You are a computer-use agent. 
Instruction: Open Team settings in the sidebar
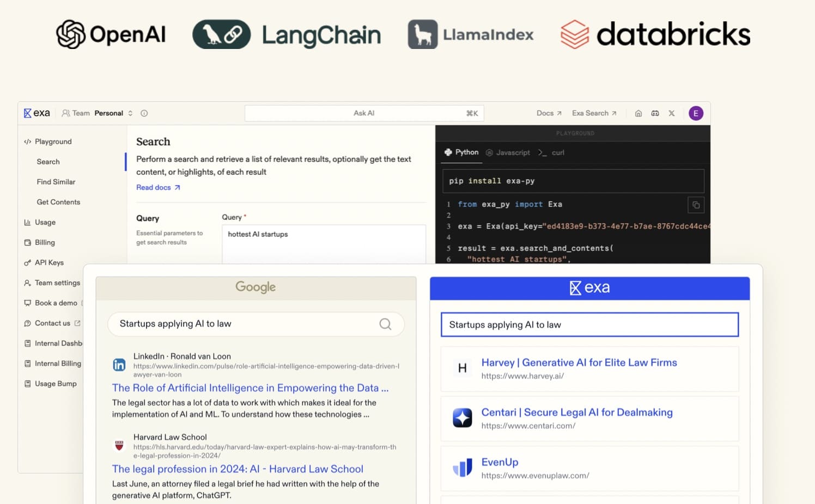[x=57, y=282]
